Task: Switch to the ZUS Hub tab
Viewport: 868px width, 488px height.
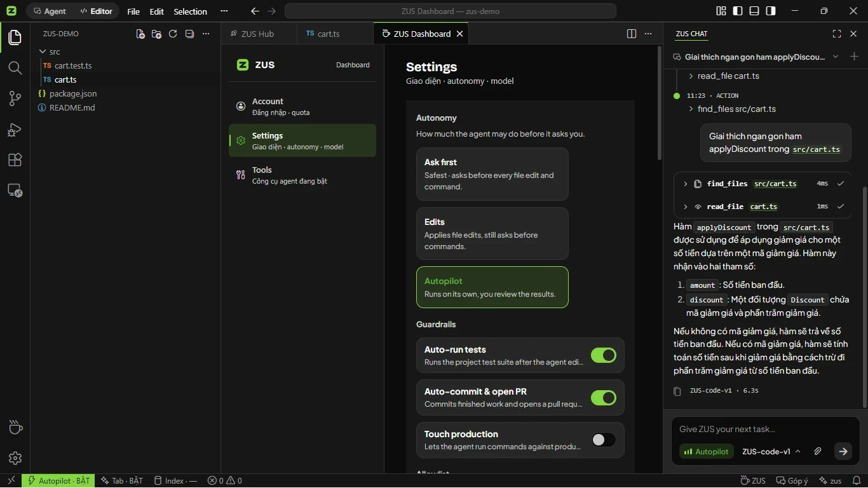Action: 259,34
